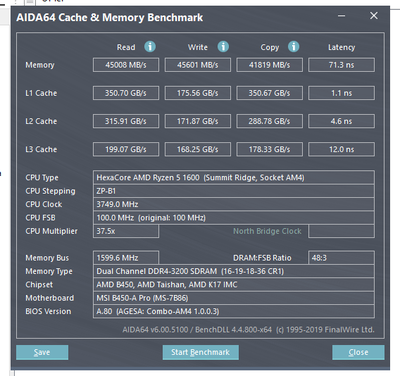Click the Write info icon
The image size is (400, 376).
point(223,47)
